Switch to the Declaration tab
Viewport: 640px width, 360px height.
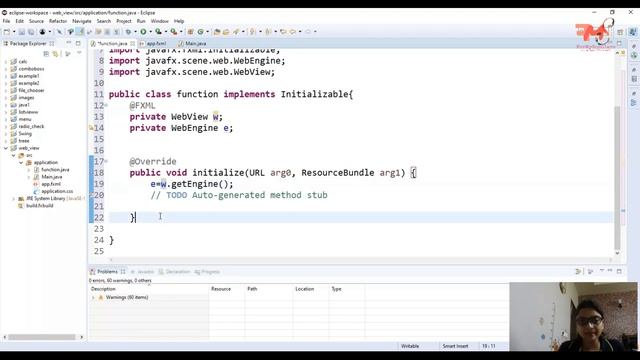pyautogui.click(x=174, y=271)
